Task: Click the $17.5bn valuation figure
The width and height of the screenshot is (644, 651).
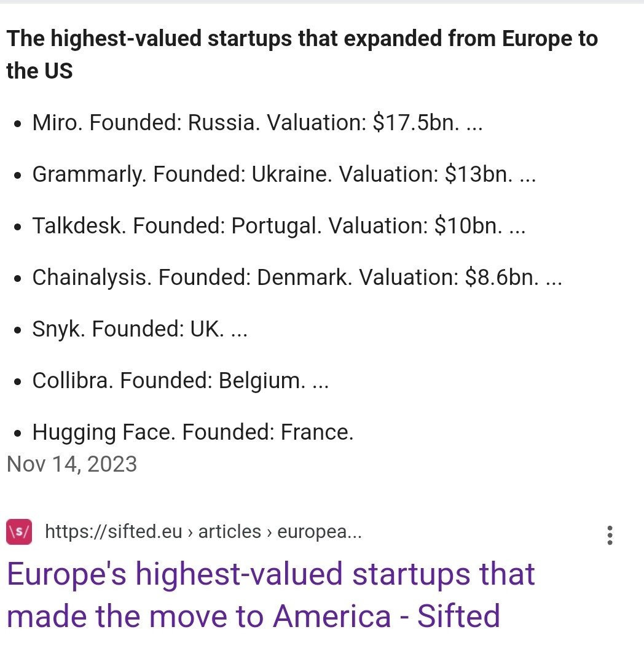Action: click(x=416, y=123)
